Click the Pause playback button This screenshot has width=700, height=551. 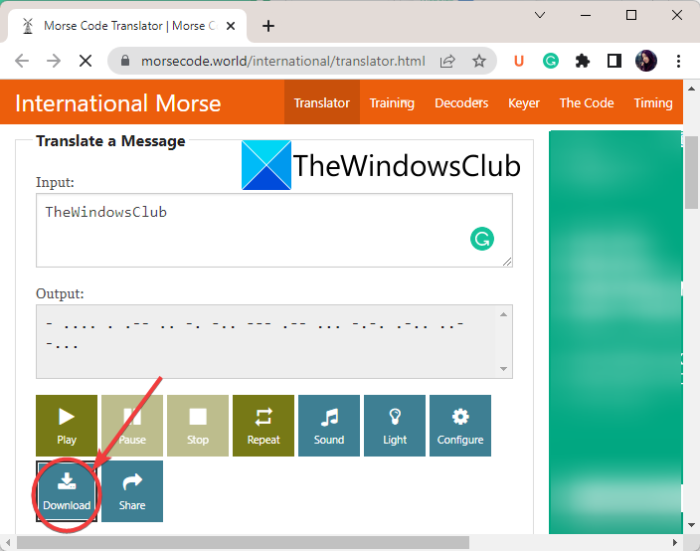pos(132,426)
